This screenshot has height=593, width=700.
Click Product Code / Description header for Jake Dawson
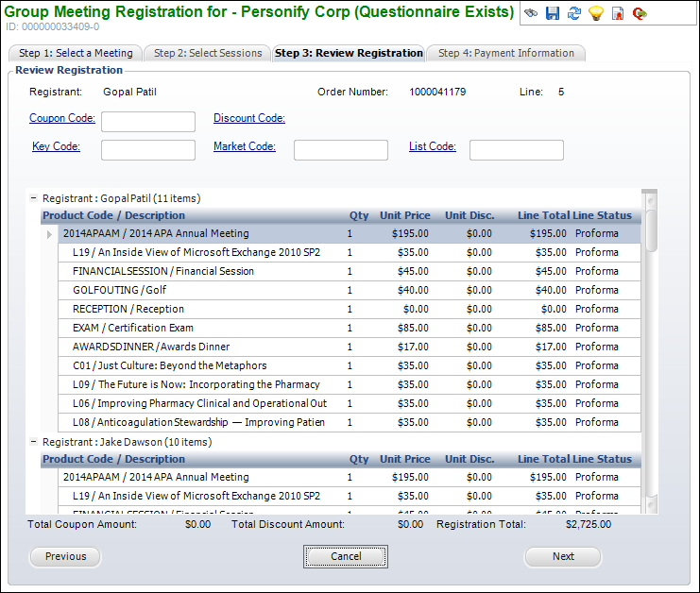[x=113, y=459]
